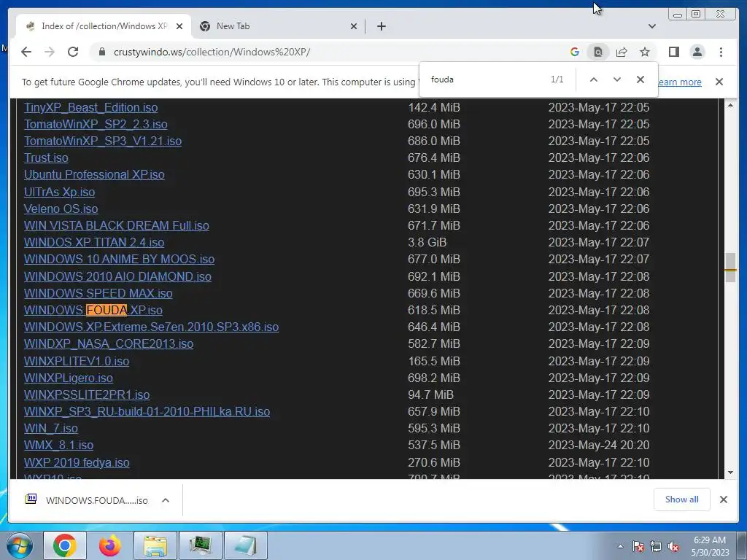
Task: Click the Veleno OS.iso link
Action: click(x=61, y=209)
